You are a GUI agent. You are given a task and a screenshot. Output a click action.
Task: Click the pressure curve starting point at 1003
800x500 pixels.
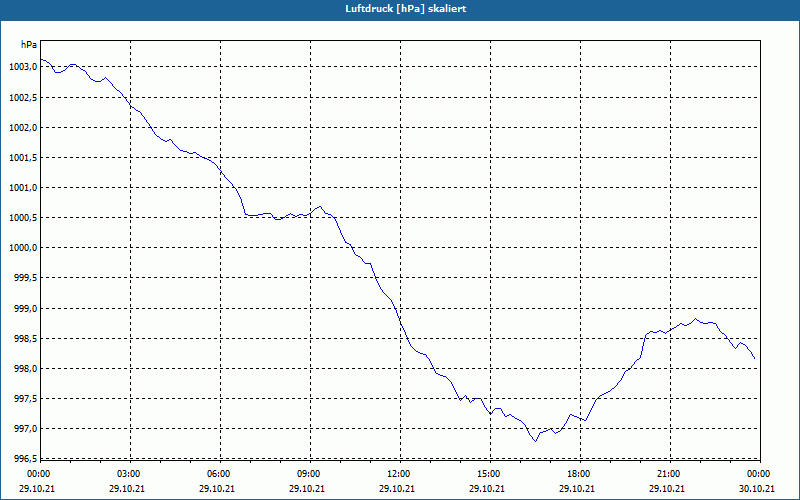coord(41,59)
